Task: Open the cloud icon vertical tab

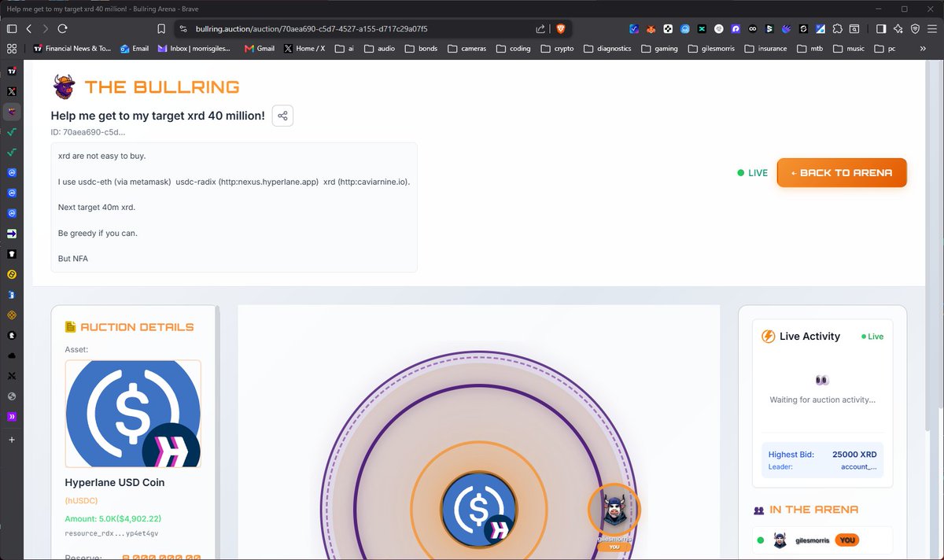Action: pyautogui.click(x=12, y=356)
